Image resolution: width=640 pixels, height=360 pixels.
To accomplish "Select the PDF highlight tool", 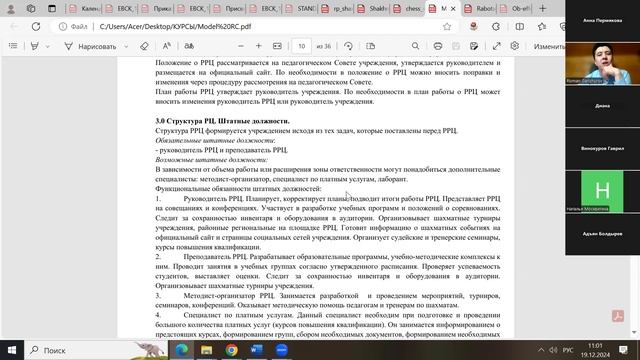I will 35,46.
